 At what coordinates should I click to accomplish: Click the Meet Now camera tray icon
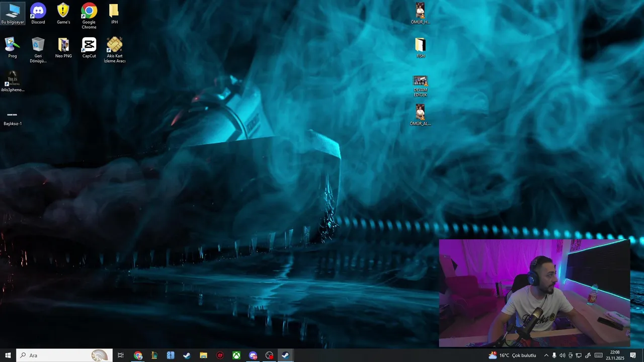(571, 355)
